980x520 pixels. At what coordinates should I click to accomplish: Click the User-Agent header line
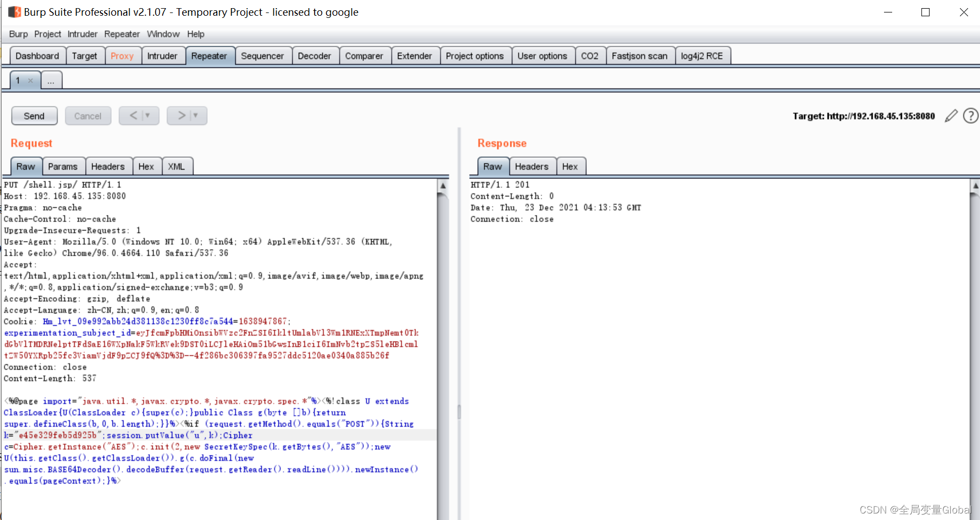click(198, 247)
